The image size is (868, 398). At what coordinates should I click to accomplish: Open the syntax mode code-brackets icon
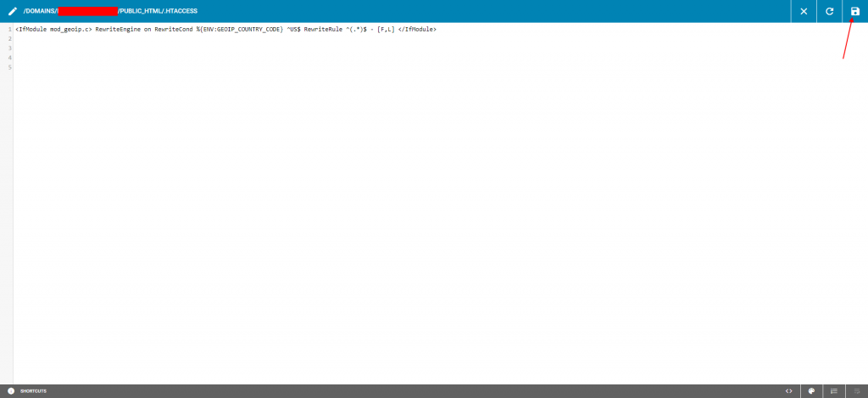pos(789,391)
